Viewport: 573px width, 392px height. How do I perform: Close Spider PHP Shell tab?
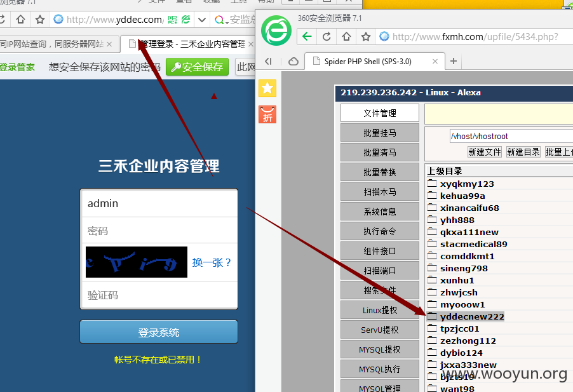[435, 62]
